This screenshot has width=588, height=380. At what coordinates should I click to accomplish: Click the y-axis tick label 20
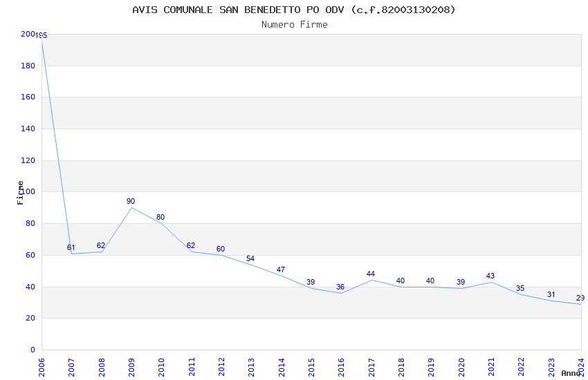pos(30,319)
